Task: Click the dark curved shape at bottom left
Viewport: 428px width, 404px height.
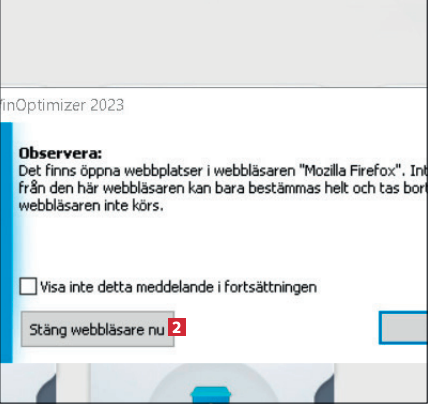Action: pos(46,387)
